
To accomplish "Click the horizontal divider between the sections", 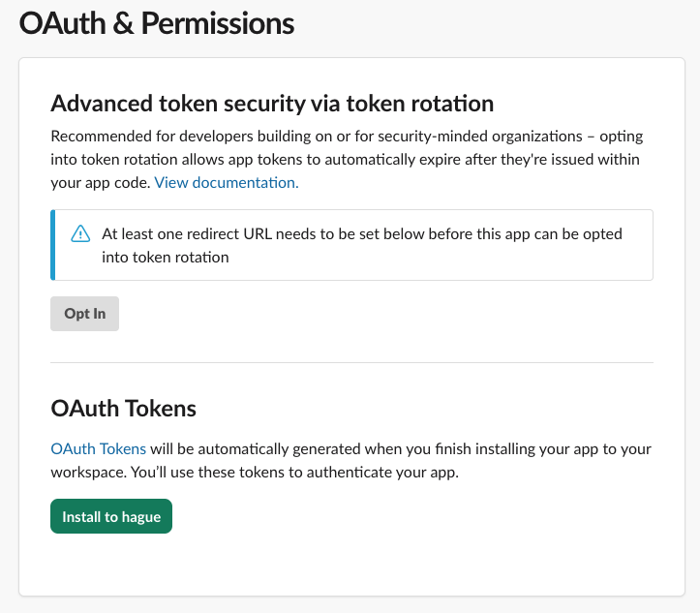I will click(x=351, y=363).
